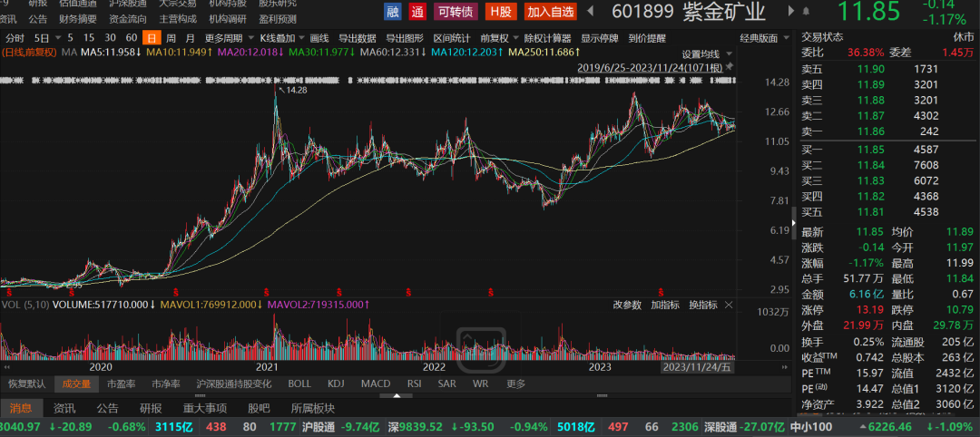This screenshot has height=437, width=980.
Task: Click the 导出数据 export data button
Action: click(x=357, y=38)
